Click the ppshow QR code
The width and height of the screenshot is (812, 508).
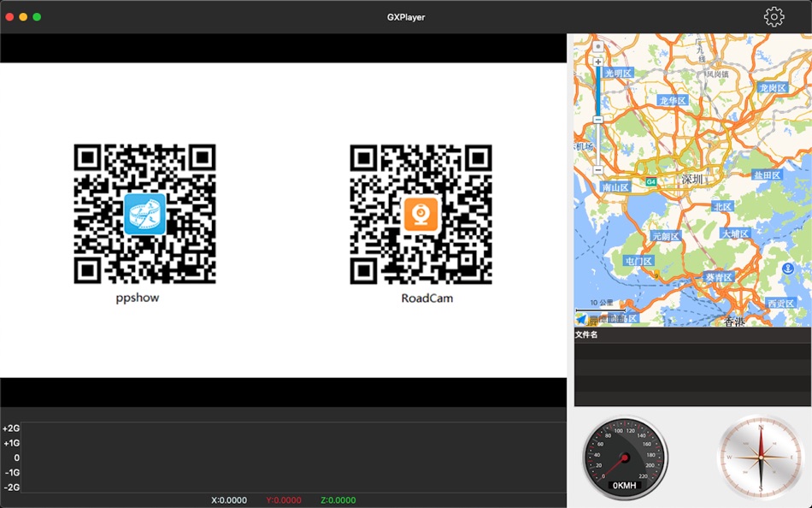coord(144,214)
